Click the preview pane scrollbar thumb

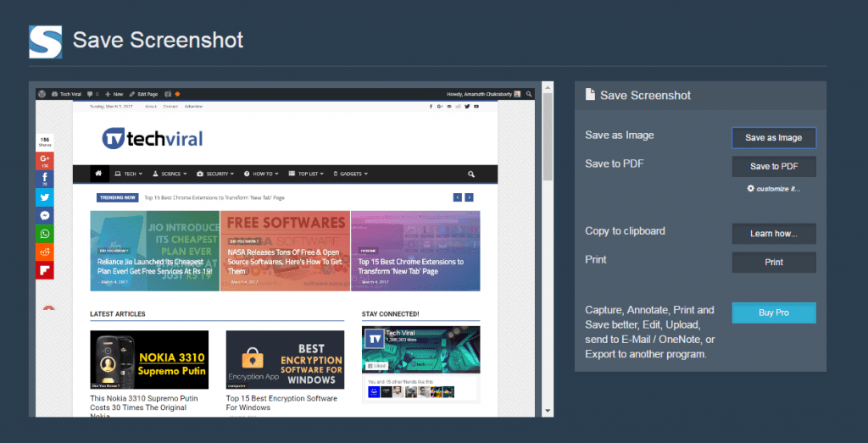click(548, 136)
